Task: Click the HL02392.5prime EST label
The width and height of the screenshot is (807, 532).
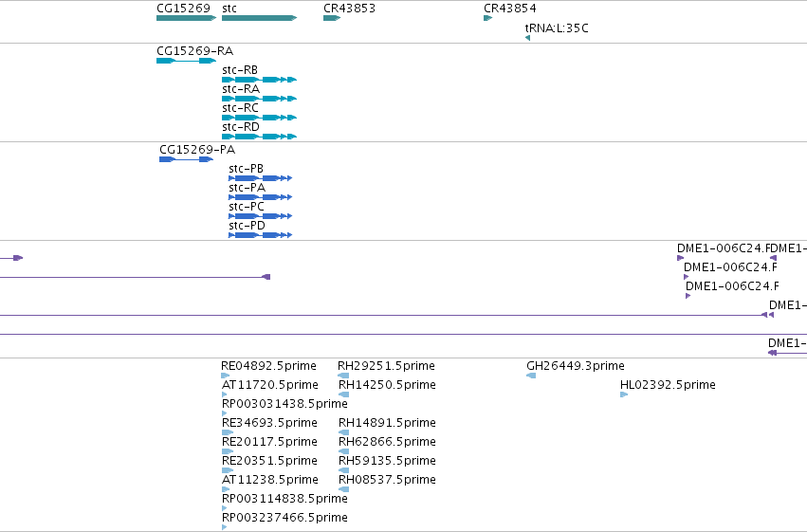Action: 668,385
